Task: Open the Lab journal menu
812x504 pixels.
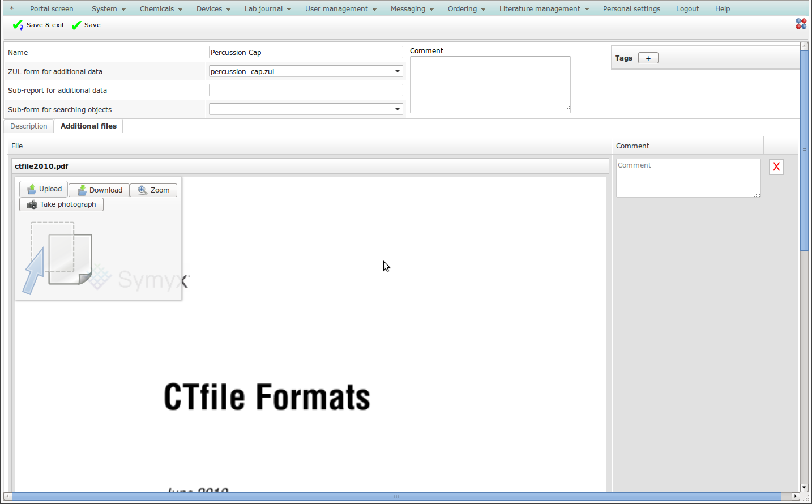Action: pyautogui.click(x=267, y=9)
